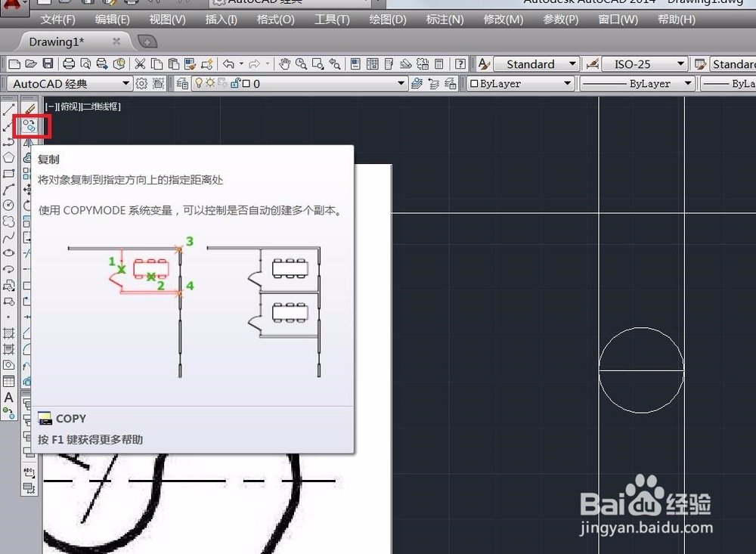The width and height of the screenshot is (756, 554).
Task: Open the Properties palette
Action: [355, 63]
